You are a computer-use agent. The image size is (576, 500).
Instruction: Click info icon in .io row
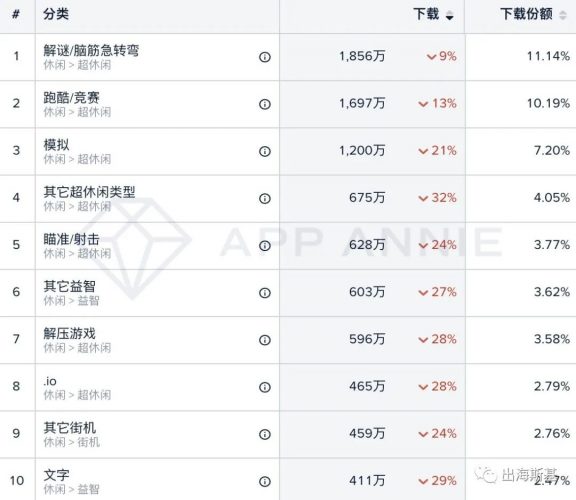(x=265, y=387)
